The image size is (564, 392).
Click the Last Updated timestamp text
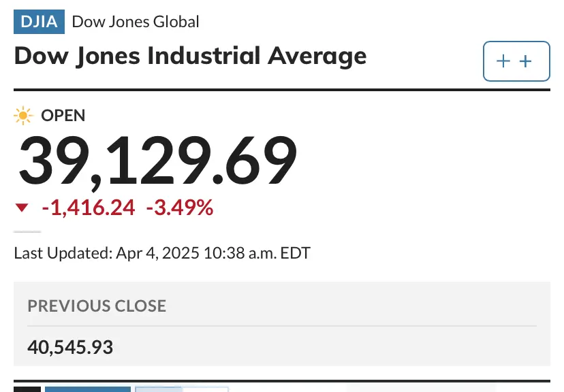162,254
